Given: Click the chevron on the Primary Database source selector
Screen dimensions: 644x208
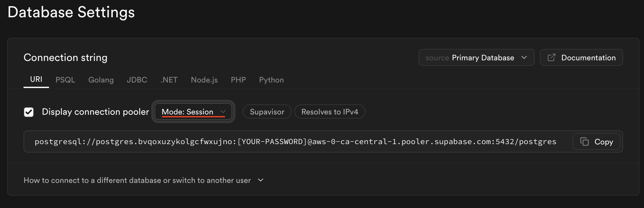Looking at the screenshot, I should pyautogui.click(x=524, y=58).
